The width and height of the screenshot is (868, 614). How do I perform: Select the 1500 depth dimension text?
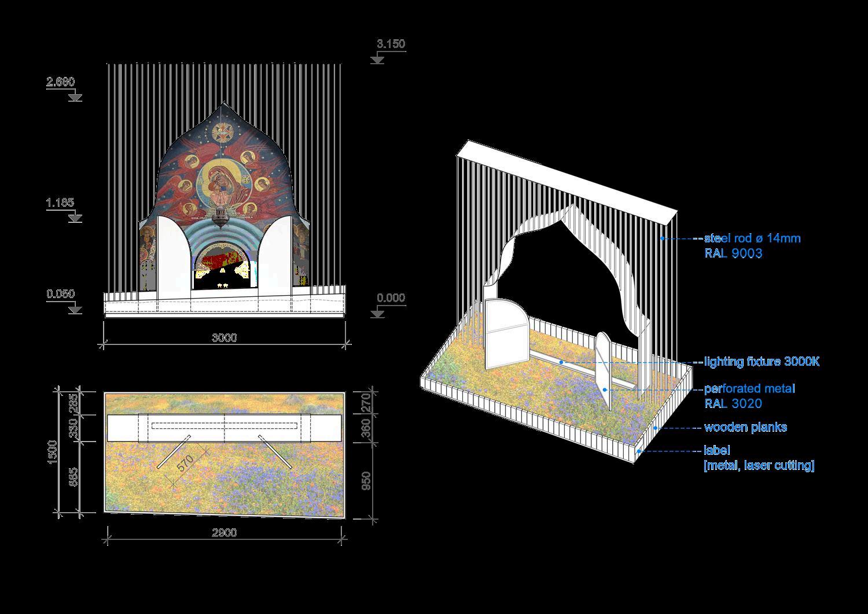[x=53, y=451]
